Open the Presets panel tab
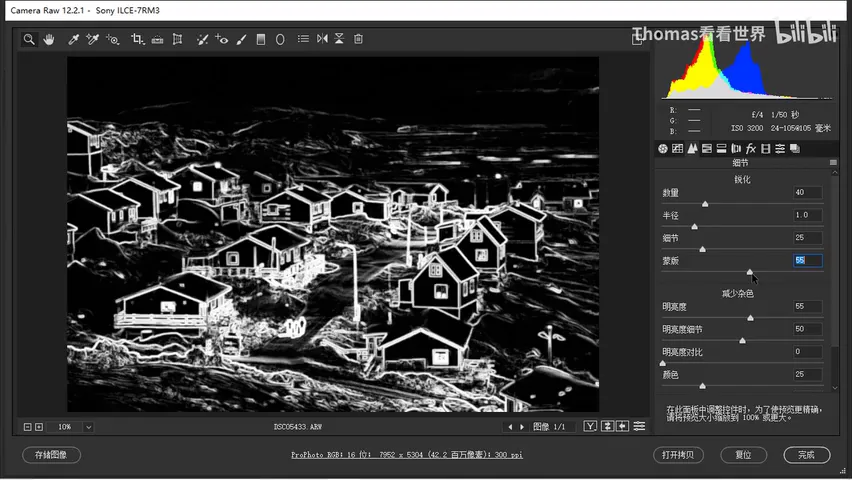Screen dimensions: 852x480 pyautogui.click(x=780, y=148)
